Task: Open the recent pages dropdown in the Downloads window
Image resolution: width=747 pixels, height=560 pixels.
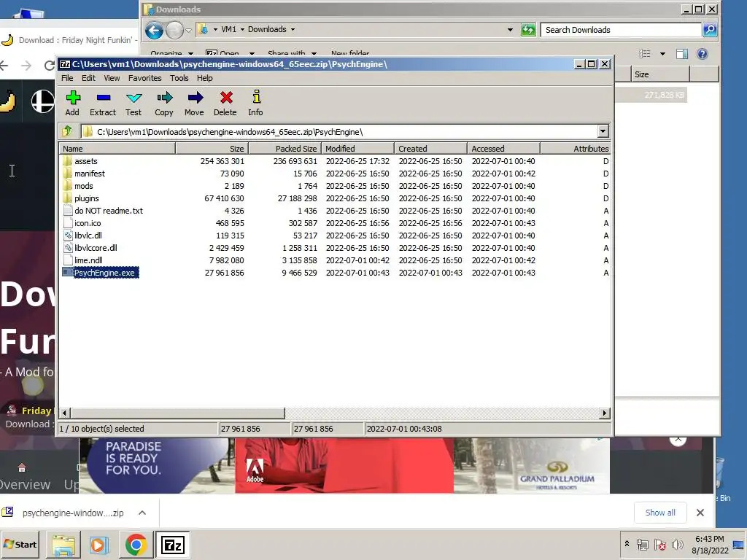Action: [188, 31]
